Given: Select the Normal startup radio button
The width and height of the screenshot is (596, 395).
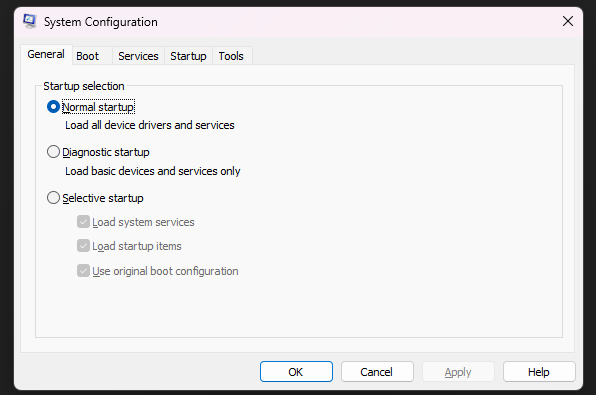Looking at the screenshot, I should point(53,107).
